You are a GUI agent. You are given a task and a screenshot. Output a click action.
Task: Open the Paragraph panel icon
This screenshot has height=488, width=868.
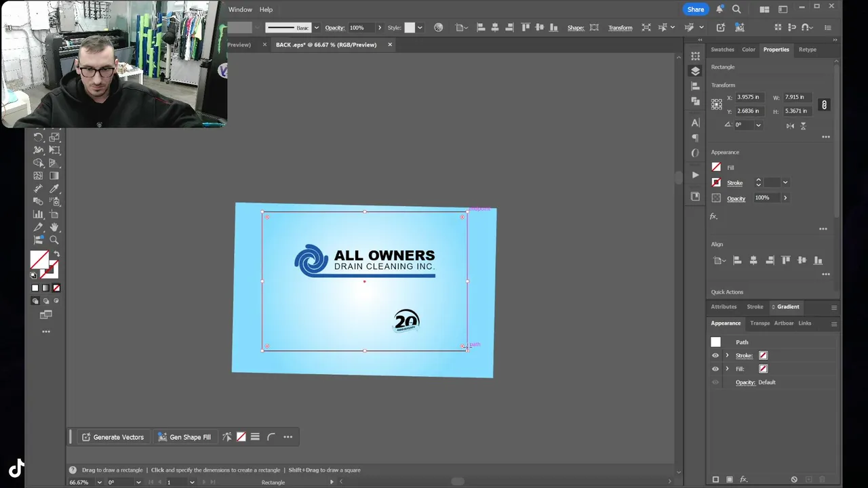695,138
